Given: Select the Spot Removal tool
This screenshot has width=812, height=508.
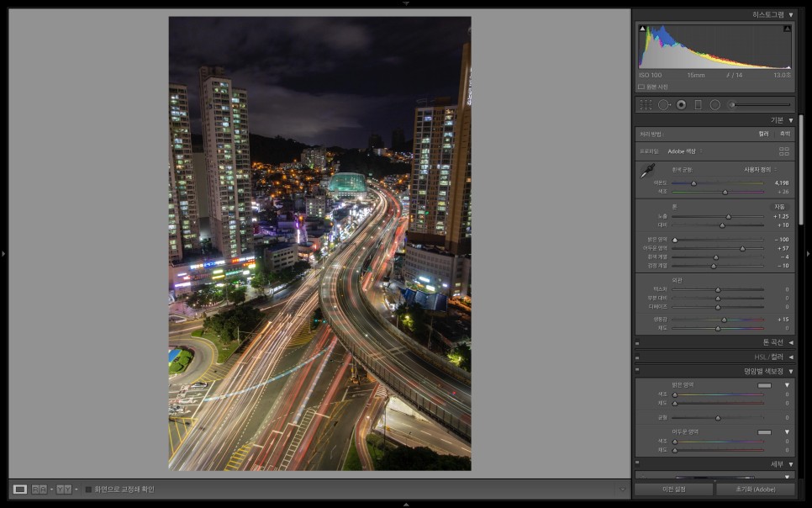Looking at the screenshot, I should pyautogui.click(x=664, y=104).
